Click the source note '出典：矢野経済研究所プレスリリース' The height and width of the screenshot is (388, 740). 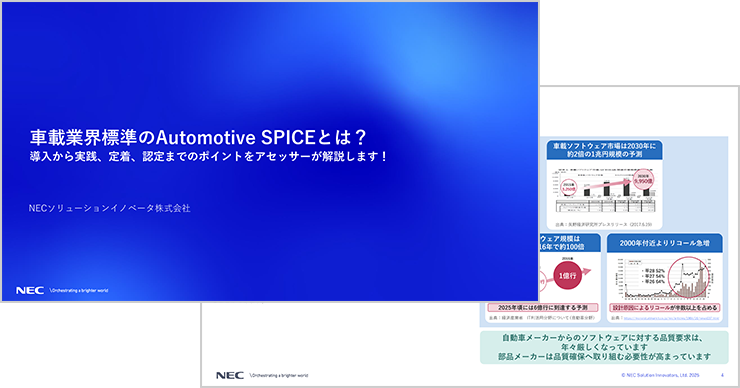604,224
